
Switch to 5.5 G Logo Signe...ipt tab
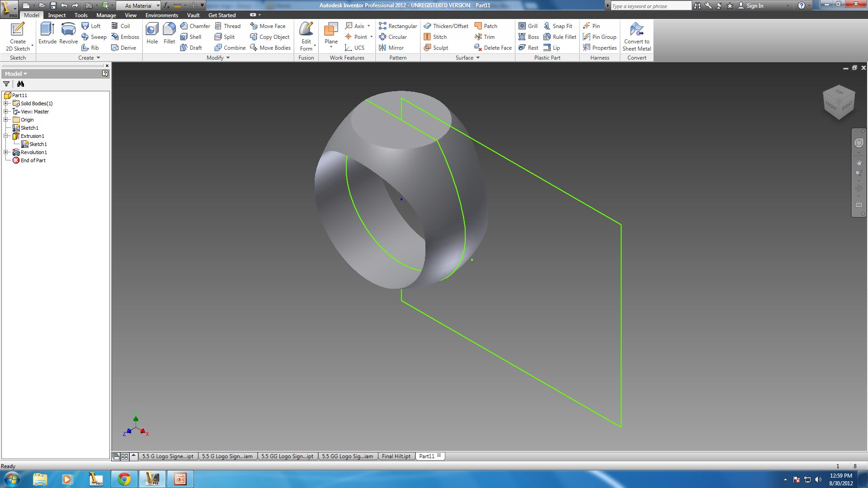[168, 456]
